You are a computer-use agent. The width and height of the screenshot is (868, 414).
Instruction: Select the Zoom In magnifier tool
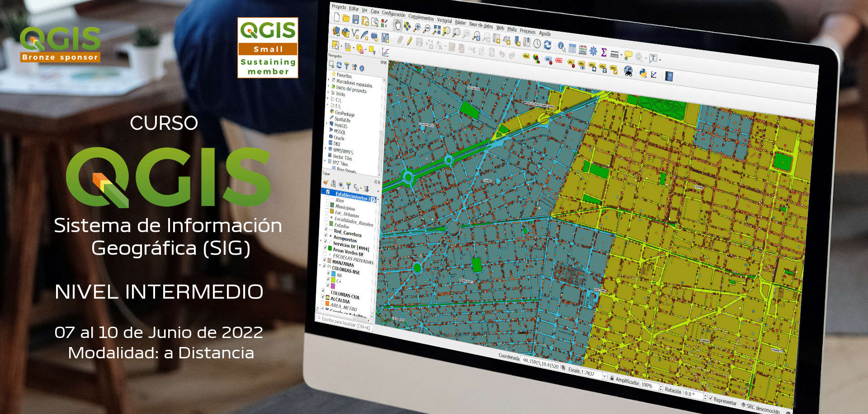point(417,28)
